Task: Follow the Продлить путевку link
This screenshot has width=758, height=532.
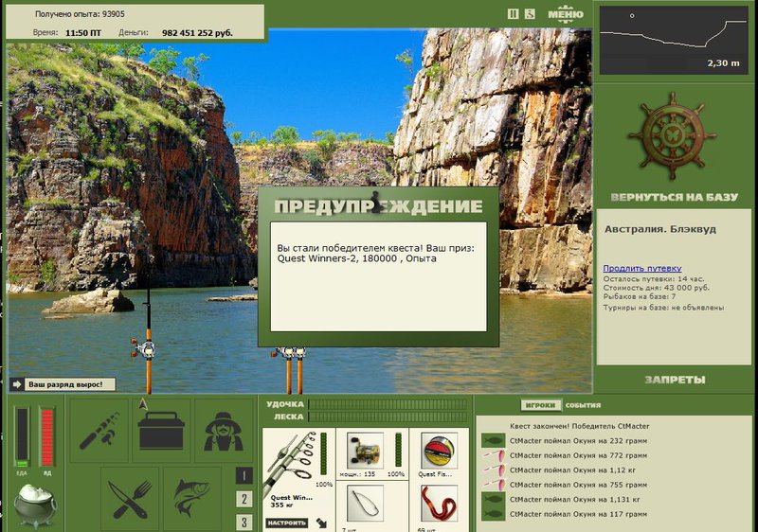Action: click(x=642, y=268)
